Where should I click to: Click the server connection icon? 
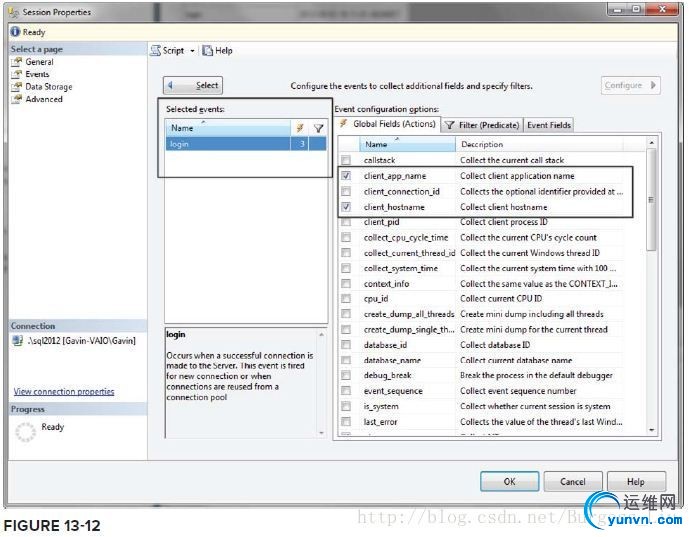(18, 341)
